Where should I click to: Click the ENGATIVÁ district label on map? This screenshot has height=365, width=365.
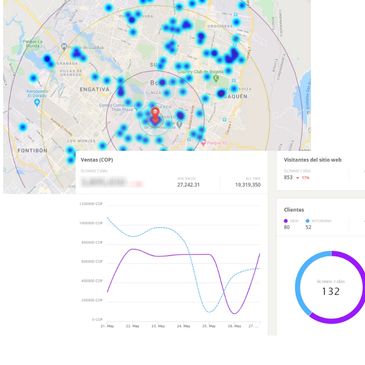95,89
